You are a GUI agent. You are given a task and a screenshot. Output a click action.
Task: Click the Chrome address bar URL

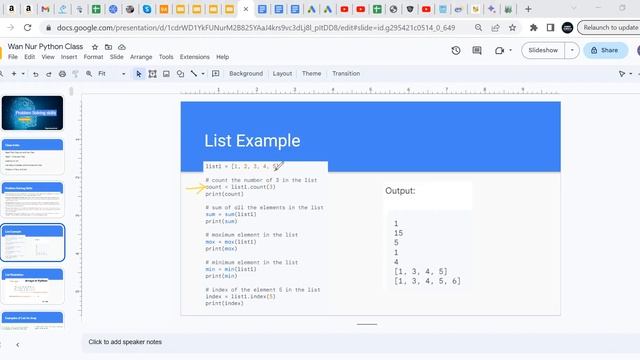click(256, 28)
